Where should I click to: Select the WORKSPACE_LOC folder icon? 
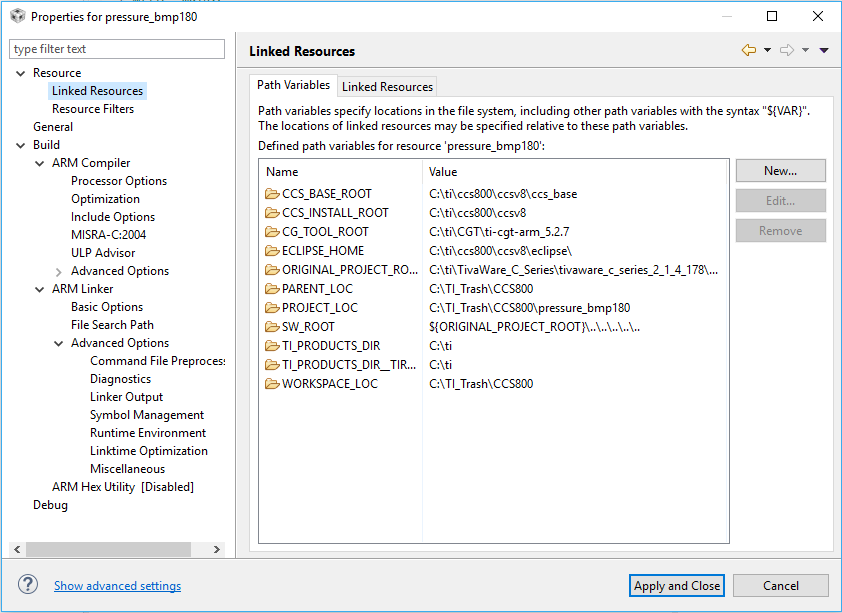271,384
